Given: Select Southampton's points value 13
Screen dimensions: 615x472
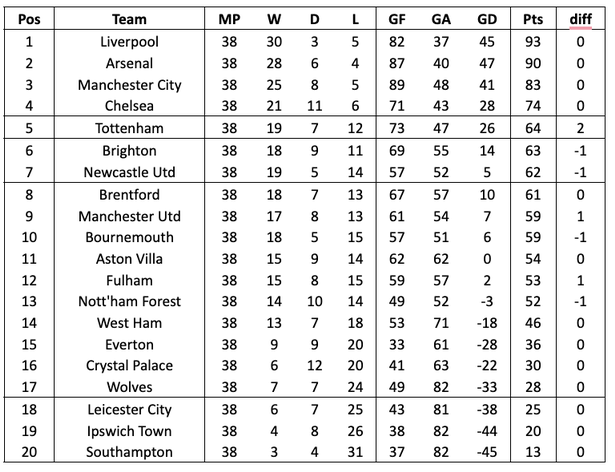Looking at the screenshot, I should pyautogui.click(x=533, y=452).
